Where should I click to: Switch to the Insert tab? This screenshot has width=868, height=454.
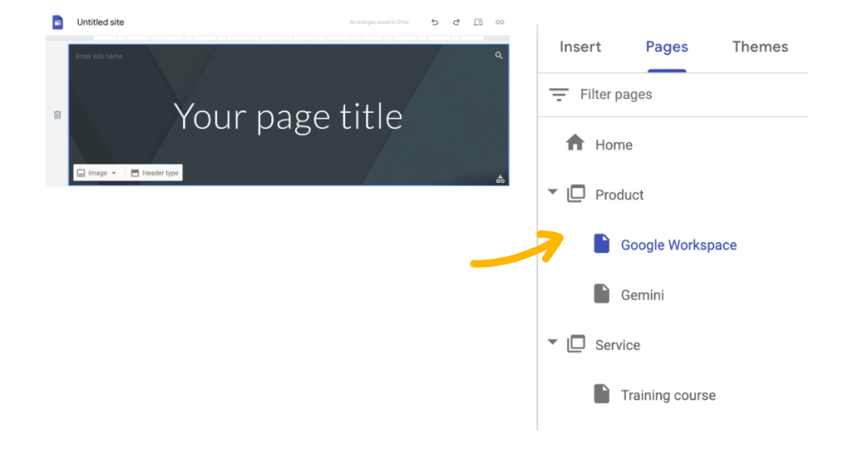coord(580,47)
